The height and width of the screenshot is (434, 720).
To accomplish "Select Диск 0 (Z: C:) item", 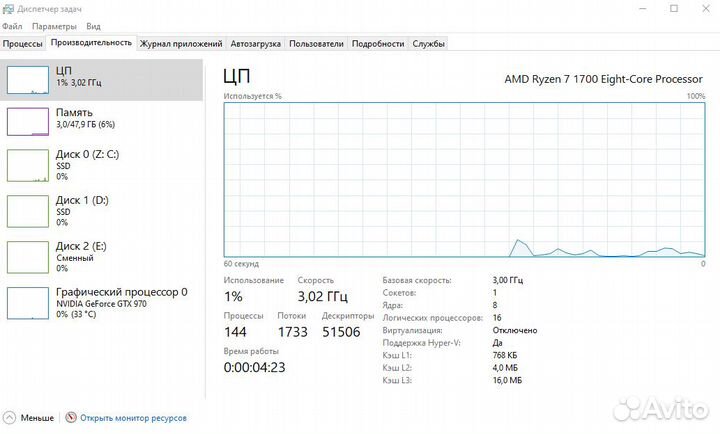I will [101, 165].
